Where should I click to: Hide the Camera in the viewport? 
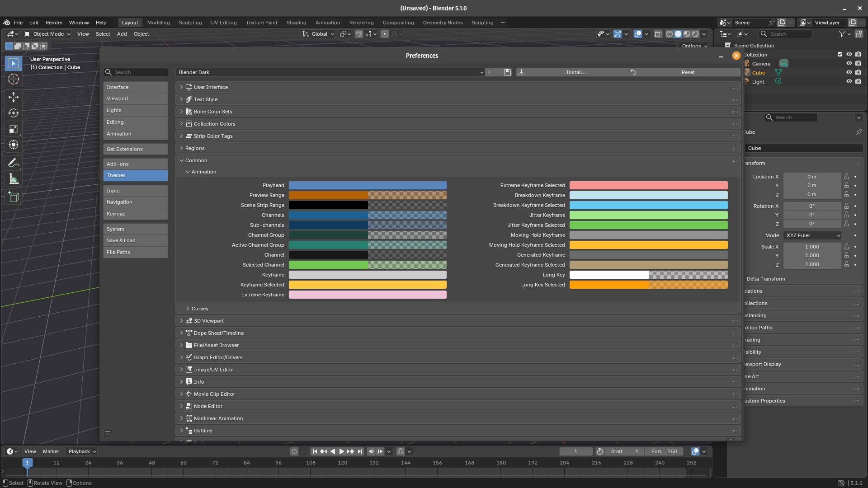849,64
